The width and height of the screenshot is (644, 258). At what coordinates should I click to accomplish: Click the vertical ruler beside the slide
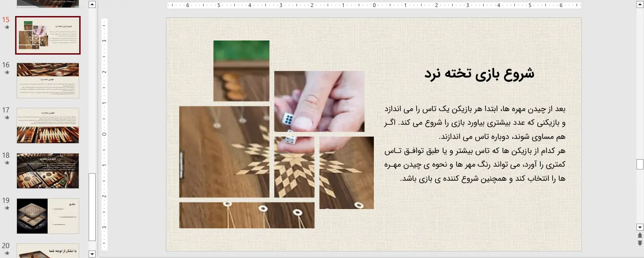[x=105, y=135]
